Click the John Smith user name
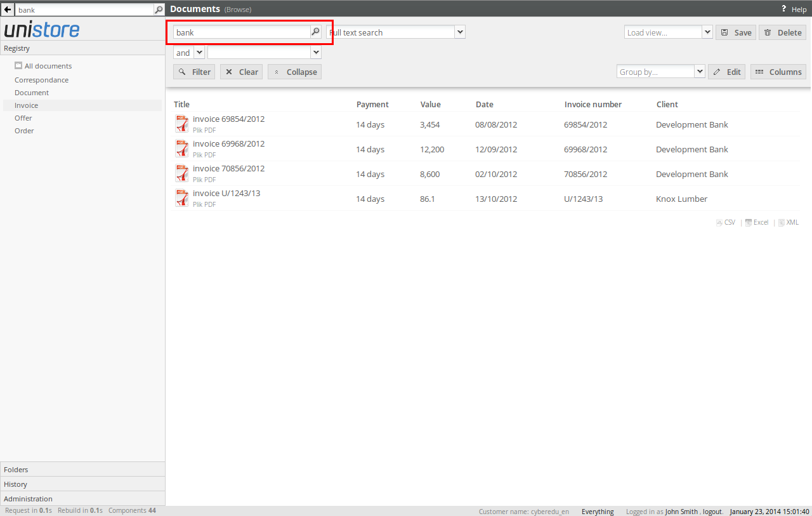812x516 pixels. pyautogui.click(x=682, y=512)
